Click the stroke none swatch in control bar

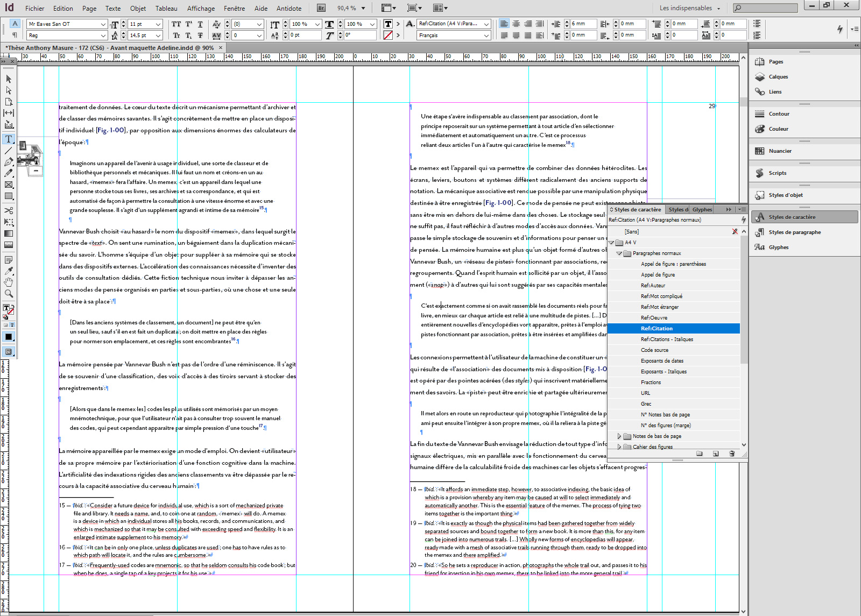(x=388, y=35)
